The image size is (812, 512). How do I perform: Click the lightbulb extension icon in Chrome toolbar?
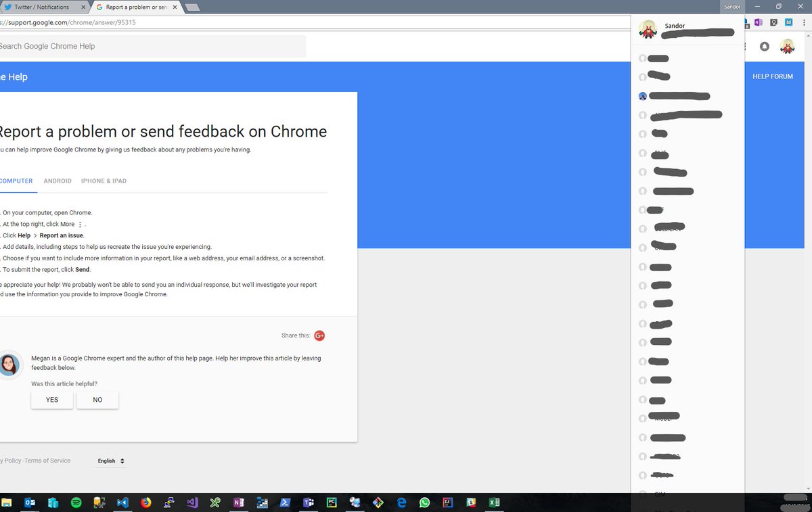click(x=773, y=22)
